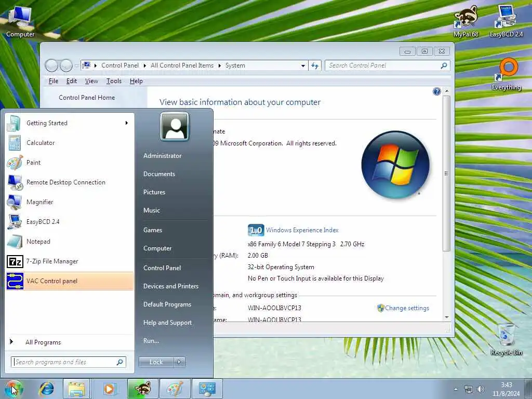Open the View menu
532x399 pixels.
click(91, 81)
